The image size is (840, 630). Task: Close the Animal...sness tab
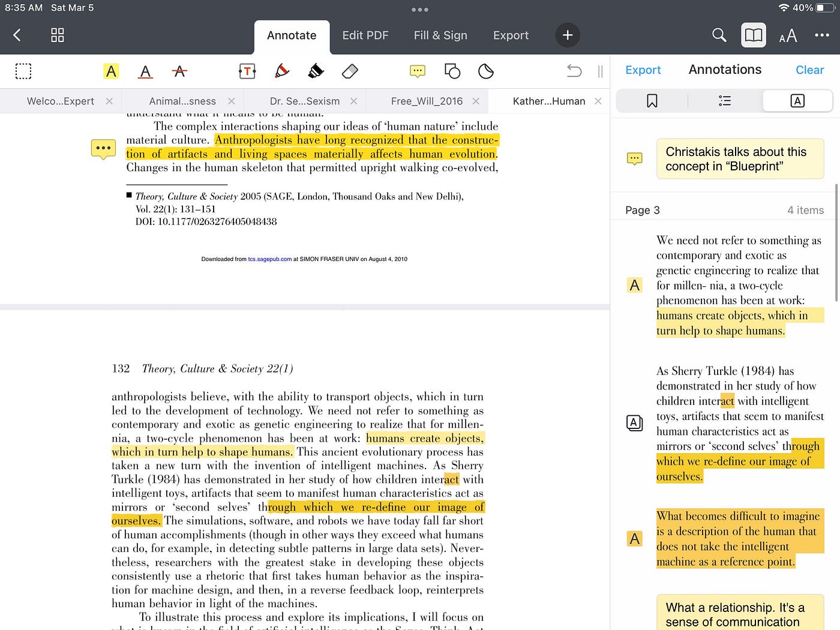click(232, 101)
